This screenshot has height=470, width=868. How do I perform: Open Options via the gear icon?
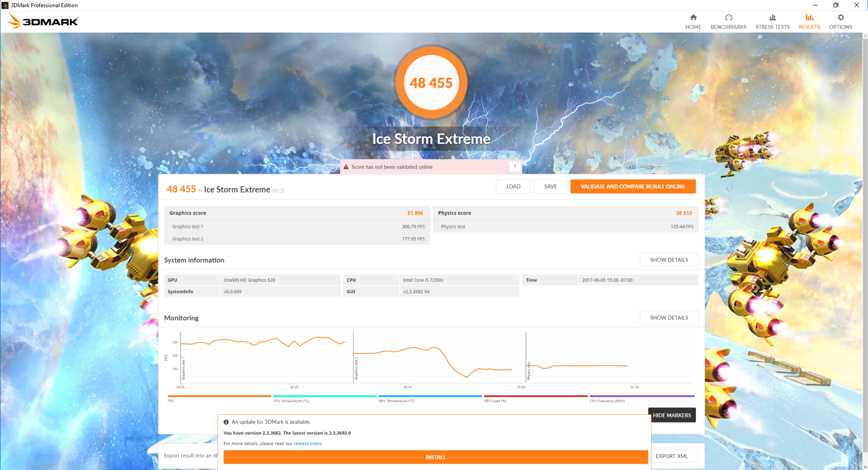(840, 18)
